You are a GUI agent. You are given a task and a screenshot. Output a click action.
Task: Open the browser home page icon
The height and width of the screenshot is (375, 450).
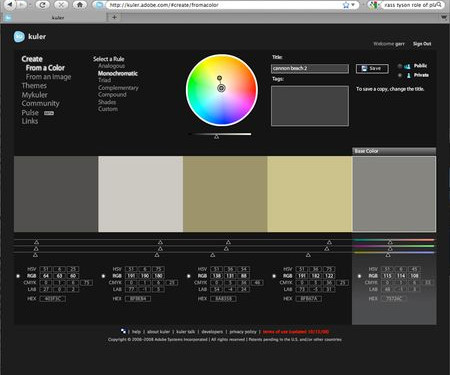coord(80,5)
